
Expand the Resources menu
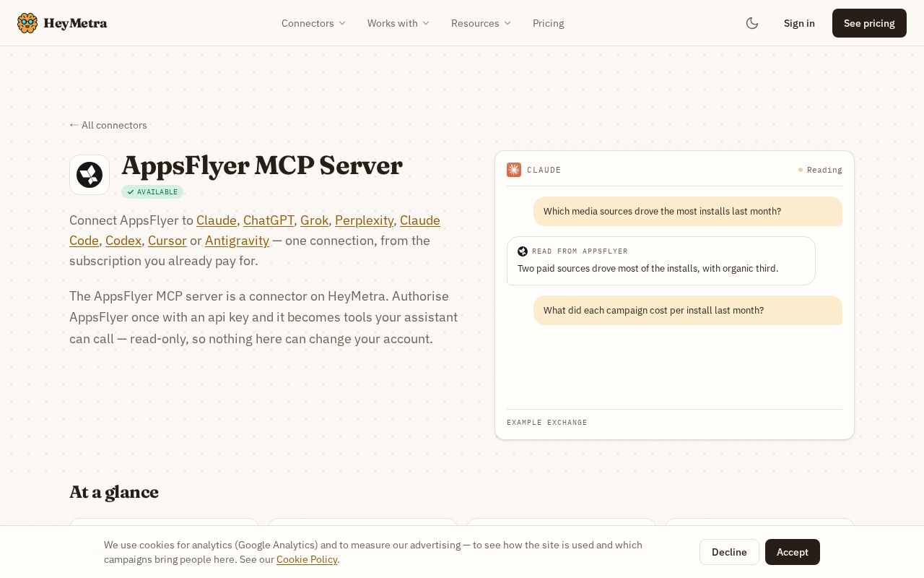481,23
